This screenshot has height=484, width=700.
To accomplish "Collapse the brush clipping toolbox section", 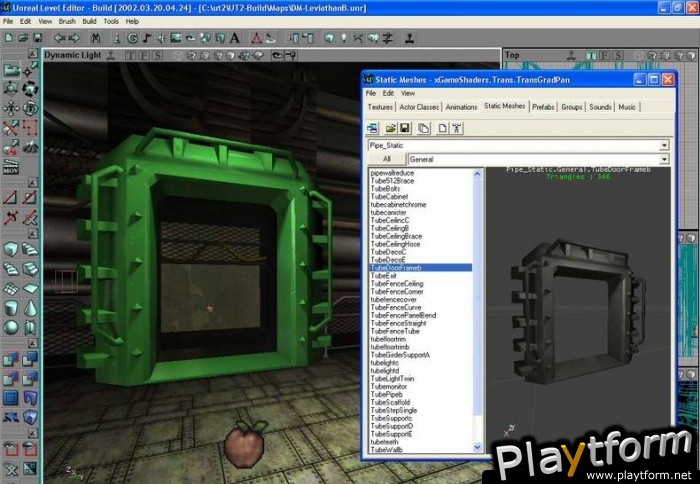I will [x=33, y=182].
